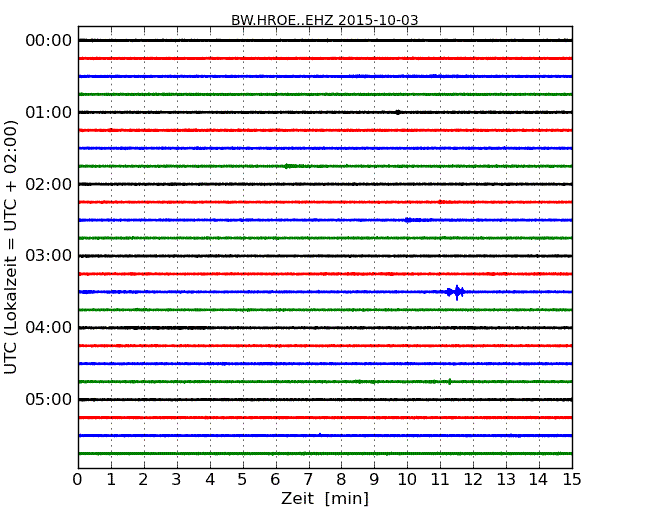Click x-axis tick label 15
Screen dimensions: 650x520
click(x=572, y=480)
